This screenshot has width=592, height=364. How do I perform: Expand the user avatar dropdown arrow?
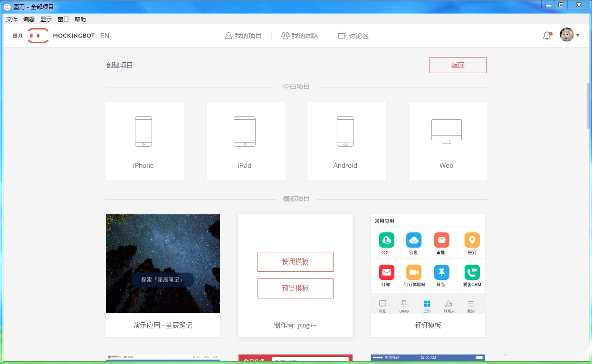pos(578,36)
